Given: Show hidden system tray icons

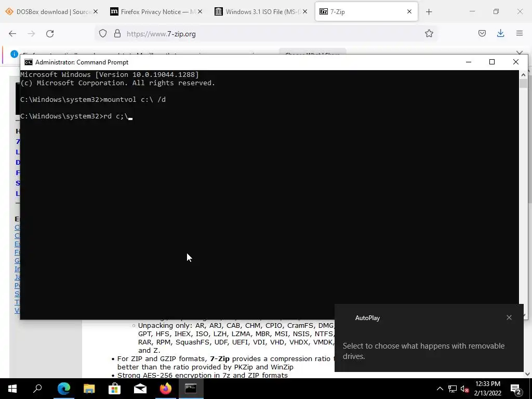Looking at the screenshot, I should [440, 389].
